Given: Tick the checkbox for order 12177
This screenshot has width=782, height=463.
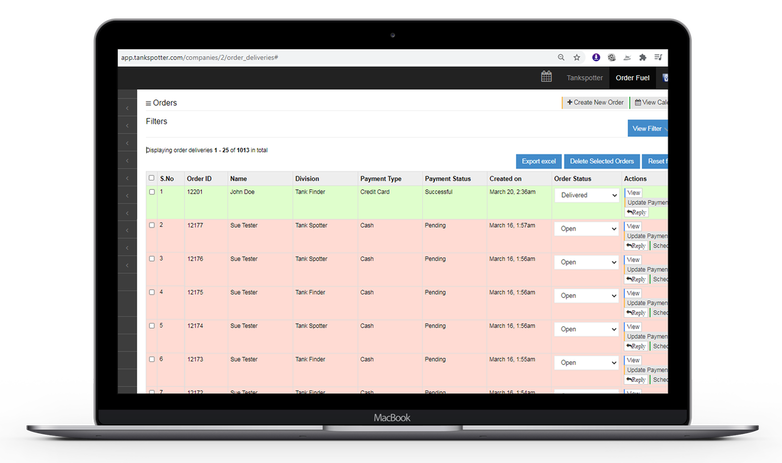Looking at the screenshot, I should (x=152, y=225).
